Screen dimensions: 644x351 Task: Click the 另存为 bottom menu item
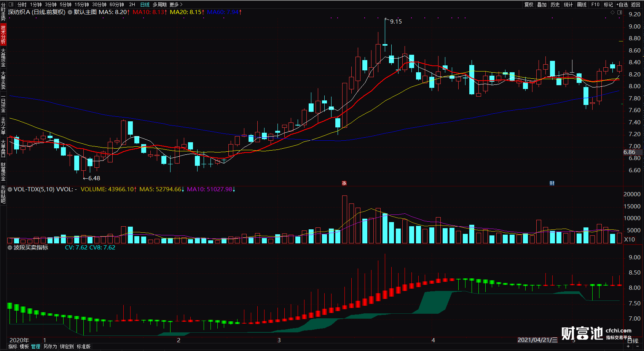tap(50, 346)
